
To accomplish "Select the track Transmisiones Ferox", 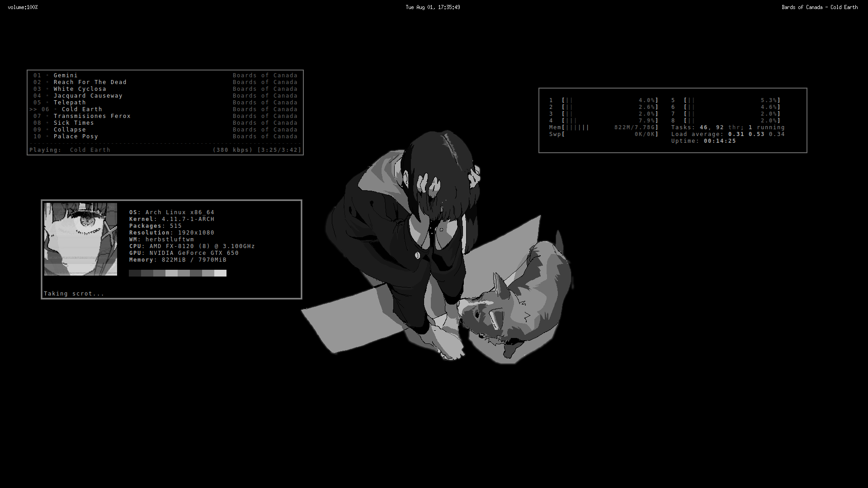I will point(165,116).
